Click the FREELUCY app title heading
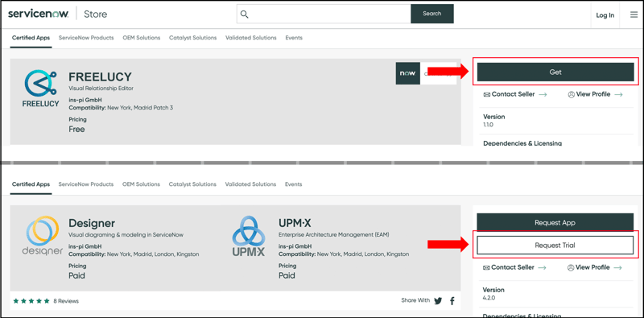This screenshot has width=644, height=318. [x=100, y=76]
